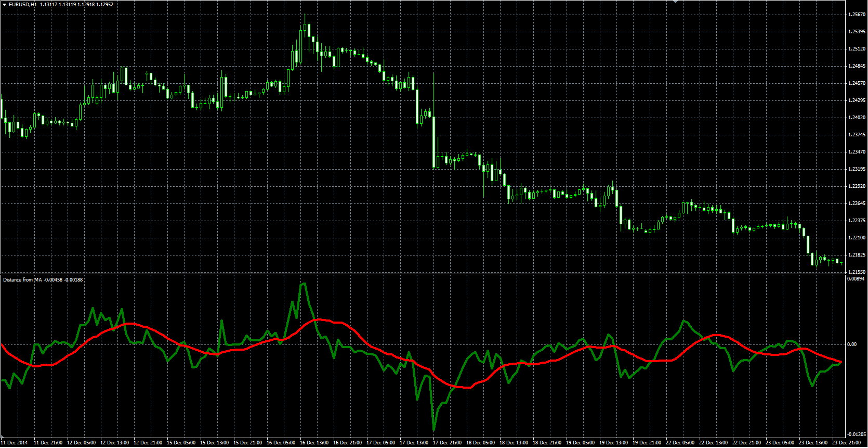This screenshot has width=868, height=448.
Task: Click the 19 Dec 21:00 time label
Action: [x=647, y=443]
